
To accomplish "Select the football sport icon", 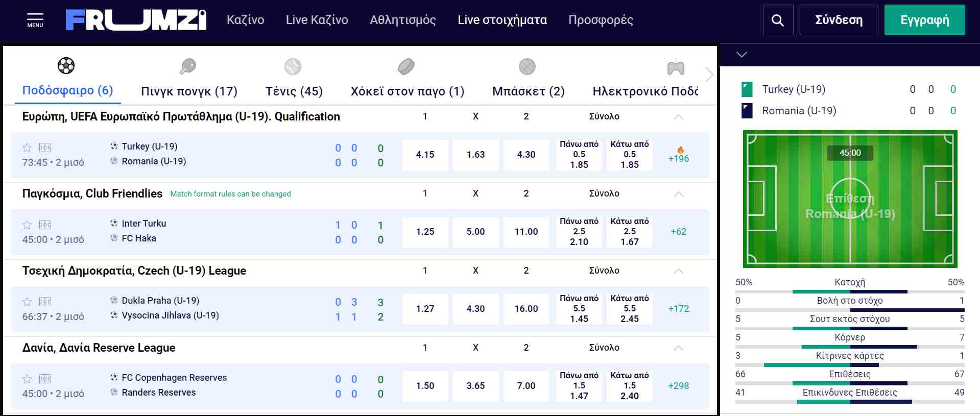I will (x=66, y=65).
